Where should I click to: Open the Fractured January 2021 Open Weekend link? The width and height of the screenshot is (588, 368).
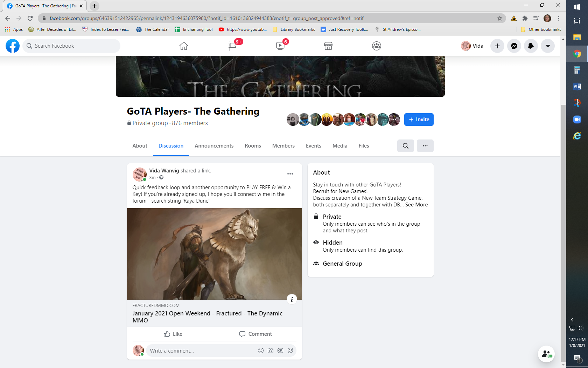coord(208,317)
